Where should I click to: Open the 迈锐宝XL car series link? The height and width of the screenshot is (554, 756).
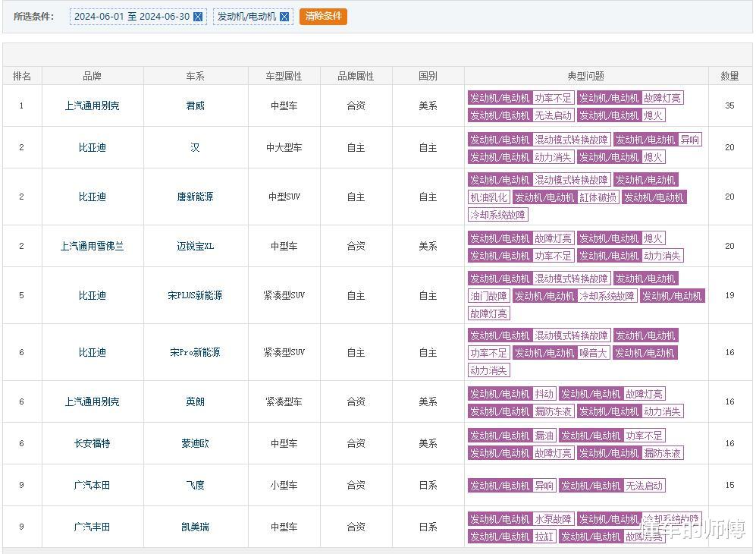click(196, 246)
